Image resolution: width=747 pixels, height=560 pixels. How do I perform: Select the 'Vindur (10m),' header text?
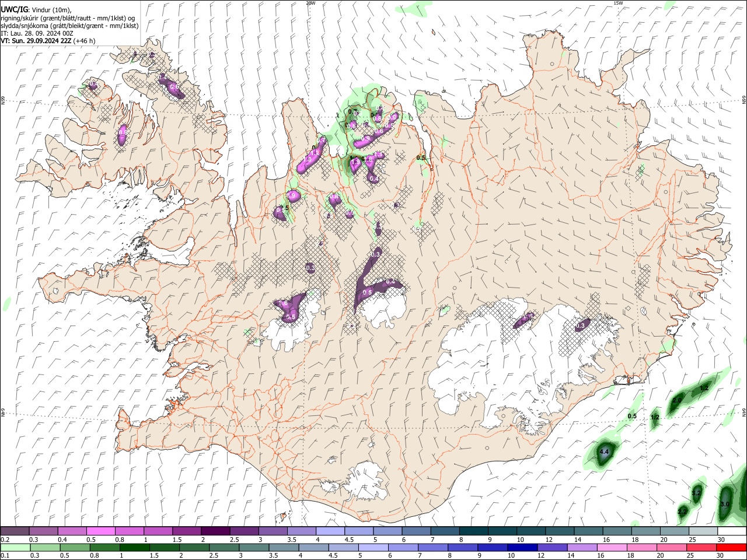(x=51, y=10)
